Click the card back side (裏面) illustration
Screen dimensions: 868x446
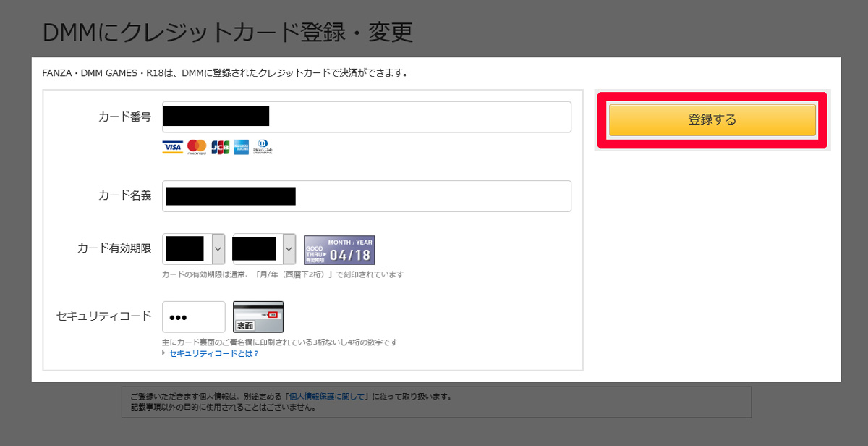258,317
